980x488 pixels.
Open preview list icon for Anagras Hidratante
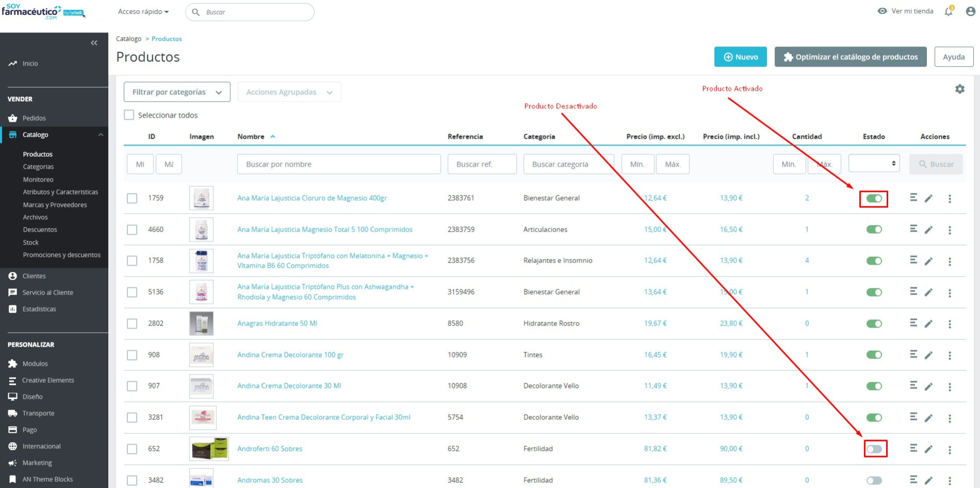point(913,323)
